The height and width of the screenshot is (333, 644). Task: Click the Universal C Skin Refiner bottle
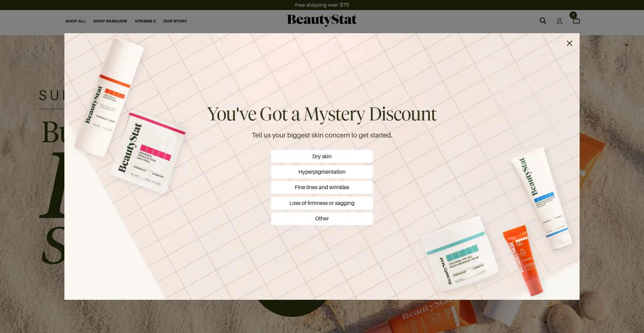tap(109, 97)
